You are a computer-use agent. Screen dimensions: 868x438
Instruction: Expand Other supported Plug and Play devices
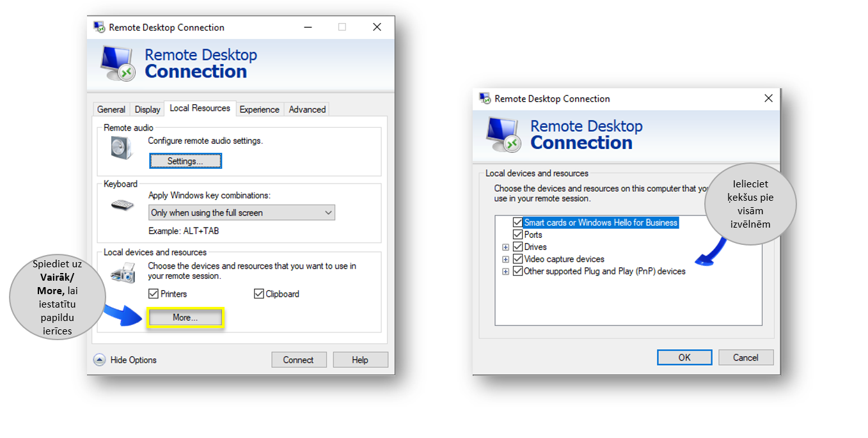pos(505,271)
